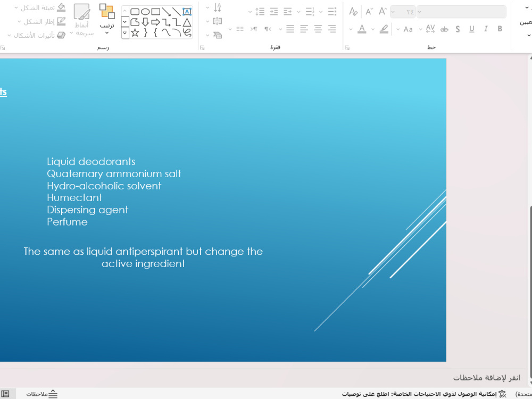532x399 pixels.
Task: Select the Scribble freeform shape
Action: 187,32
